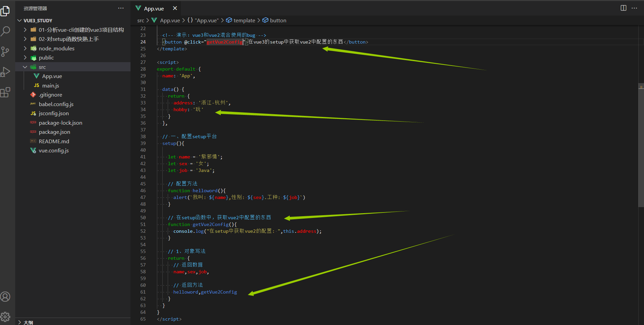Image resolution: width=644 pixels, height=325 pixels.
Task: Click the helloword function name
Action: pyautogui.click(x=205, y=191)
